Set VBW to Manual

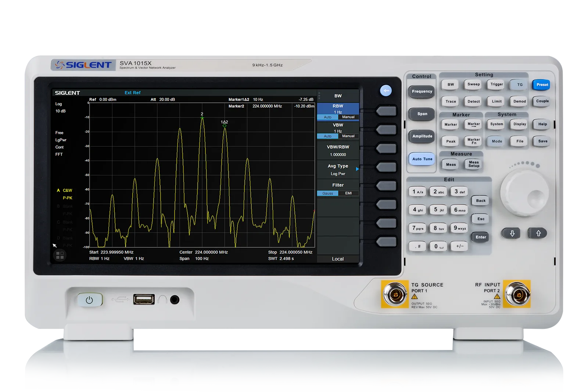click(x=348, y=136)
